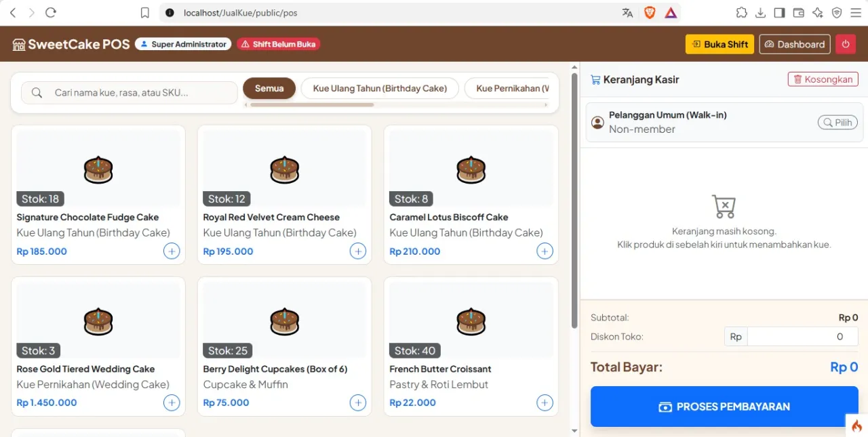This screenshot has width=868, height=437.
Task: Open Brave Leo AI sparkle icon
Action: [x=817, y=13]
